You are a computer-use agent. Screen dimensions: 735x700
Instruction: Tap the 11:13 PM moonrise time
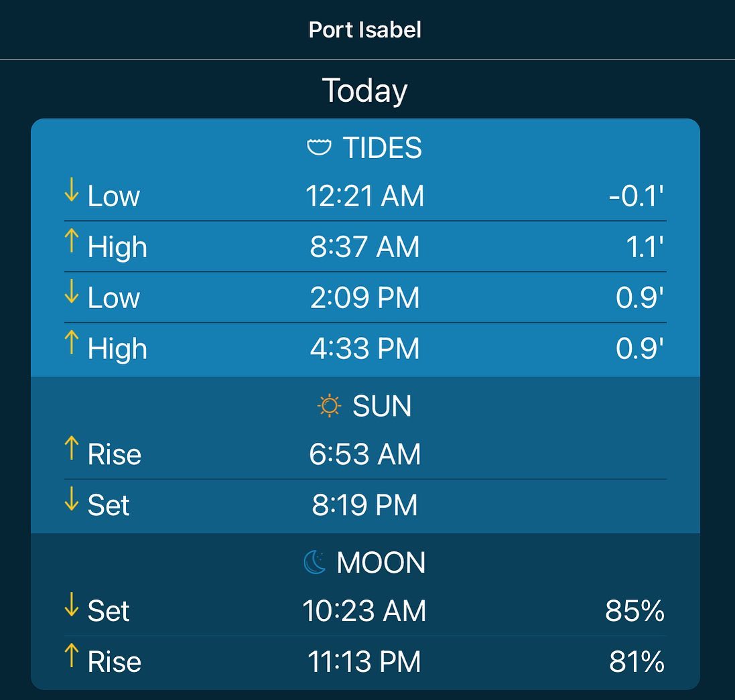tap(364, 662)
